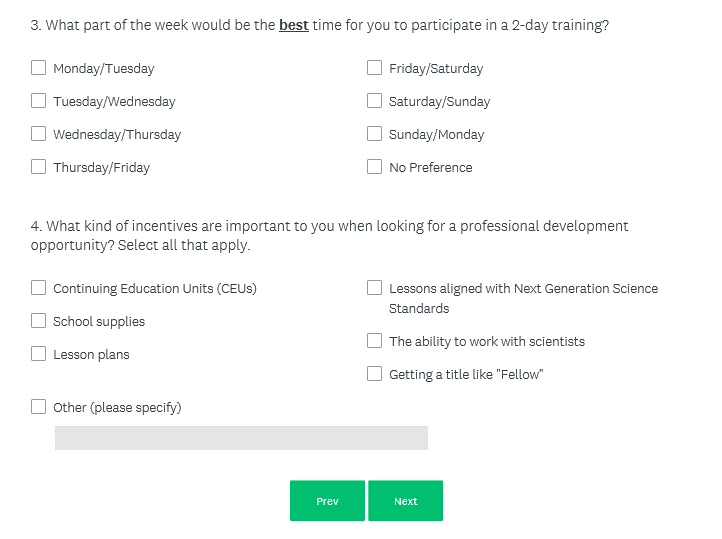Select the Tuesday/Wednesday checkbox
The width and height of the screenshot is (722, 539).
[39, 101]
